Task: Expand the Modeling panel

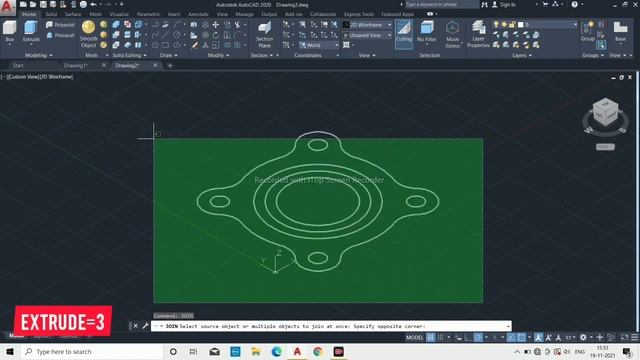Action: tap(39, 56)
